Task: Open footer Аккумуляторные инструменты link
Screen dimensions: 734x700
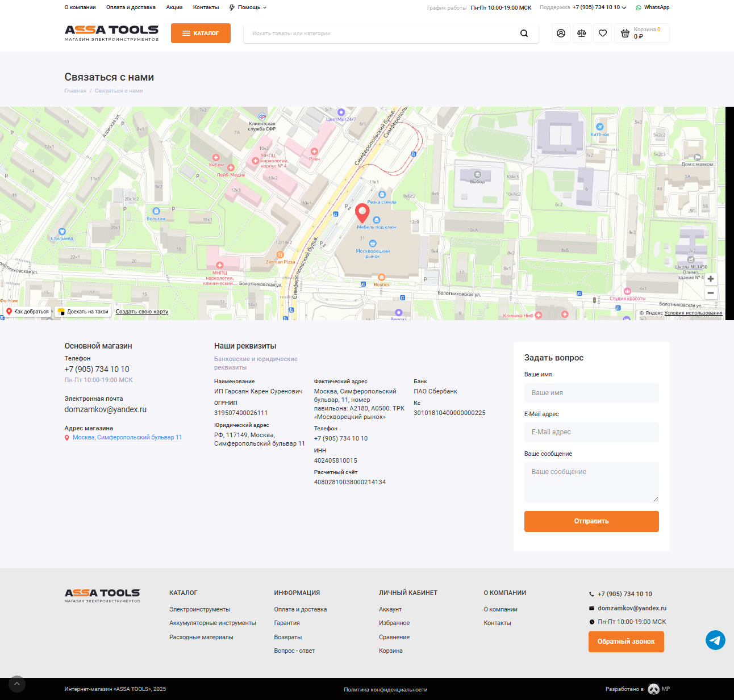Action: [x=212, y=623]
